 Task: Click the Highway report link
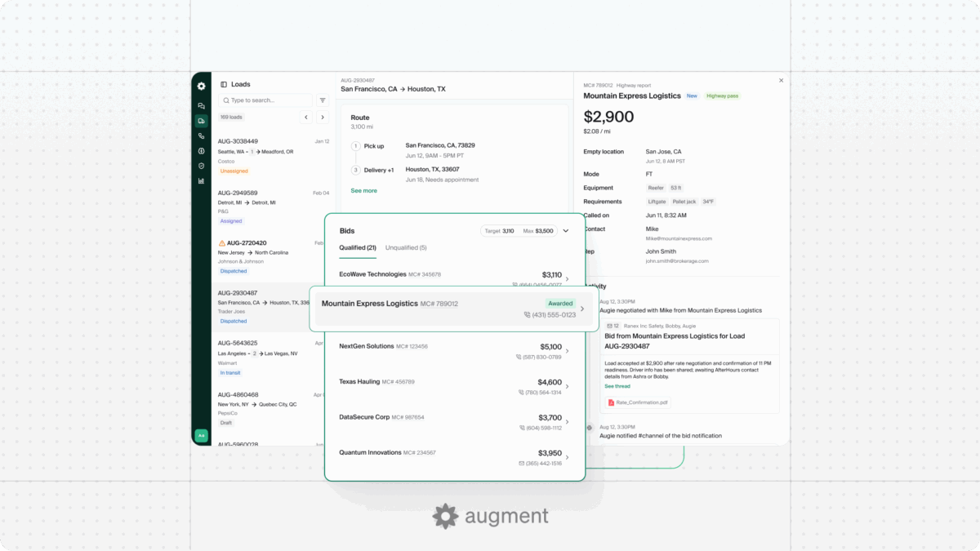[x=634, y=85]
